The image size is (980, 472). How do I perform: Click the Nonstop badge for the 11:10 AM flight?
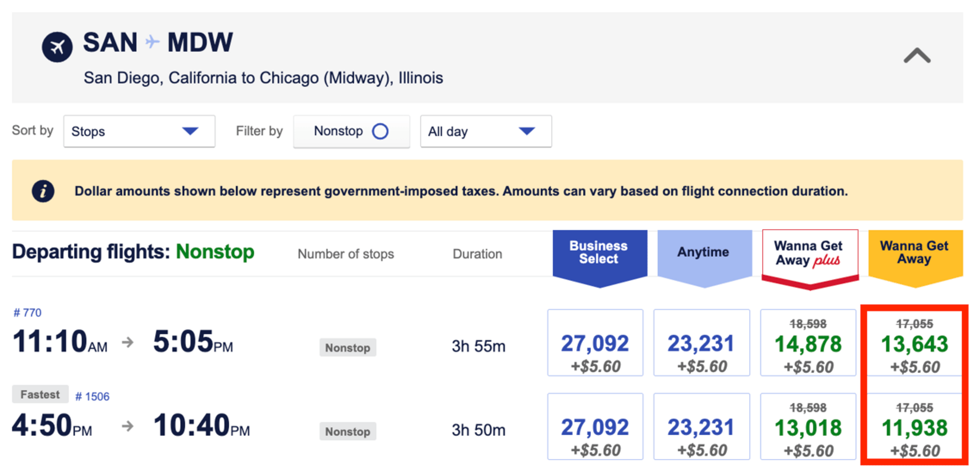point(348,347)
